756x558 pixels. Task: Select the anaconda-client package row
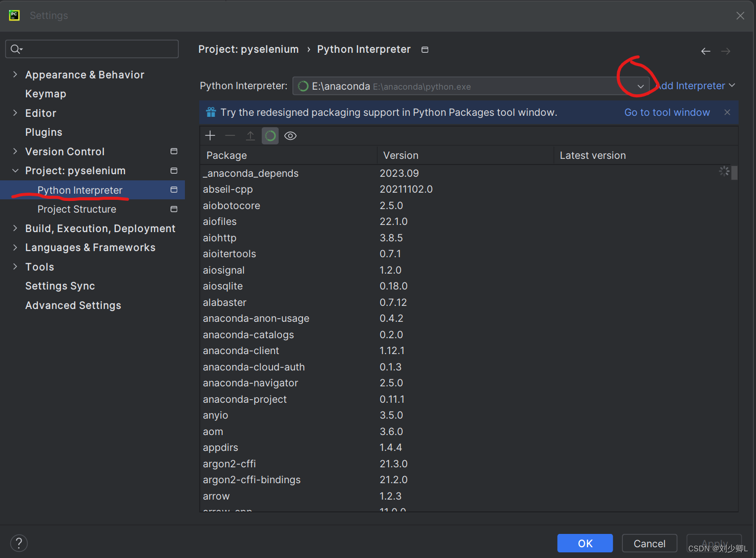[x=465, y=350]
